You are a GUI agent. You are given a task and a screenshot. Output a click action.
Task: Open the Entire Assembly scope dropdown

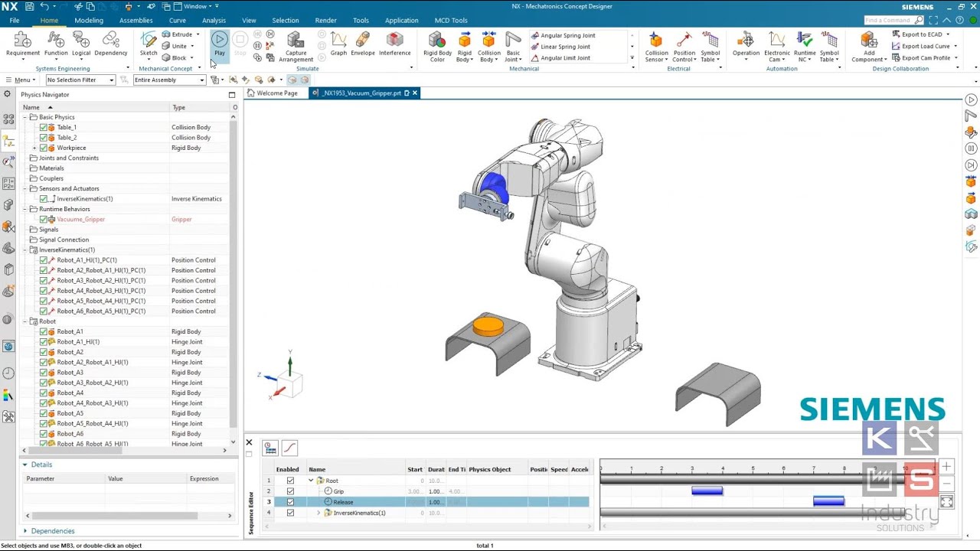(x=169, y=80)
